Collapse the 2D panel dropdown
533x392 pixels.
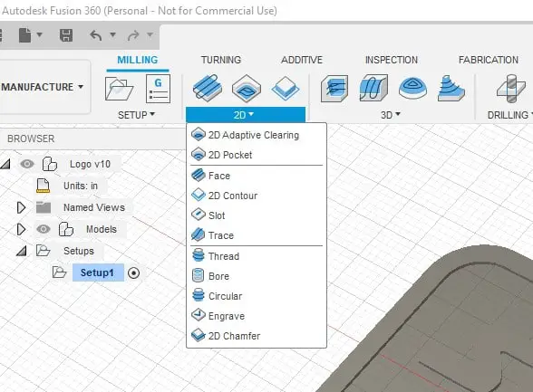tap(246, 115)
